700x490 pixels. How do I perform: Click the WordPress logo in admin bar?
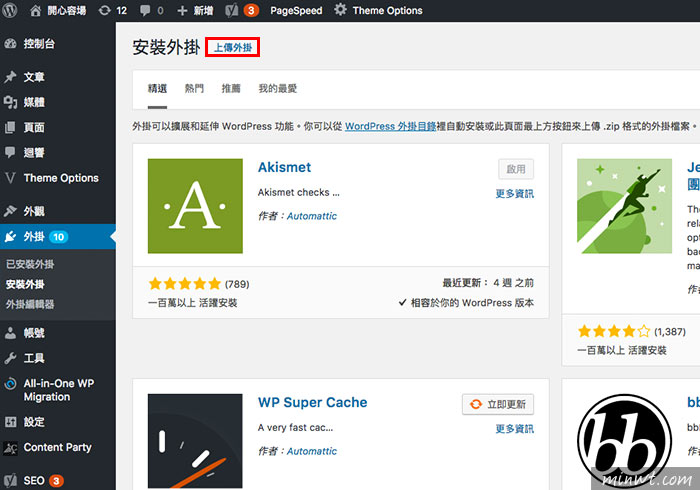10,10
